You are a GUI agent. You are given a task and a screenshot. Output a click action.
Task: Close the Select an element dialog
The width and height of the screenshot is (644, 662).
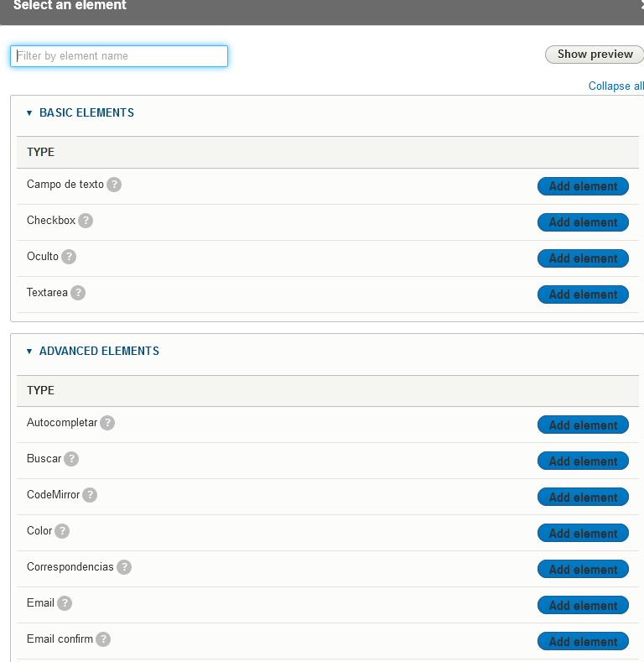pyautogui.click(x=641, y=5)
